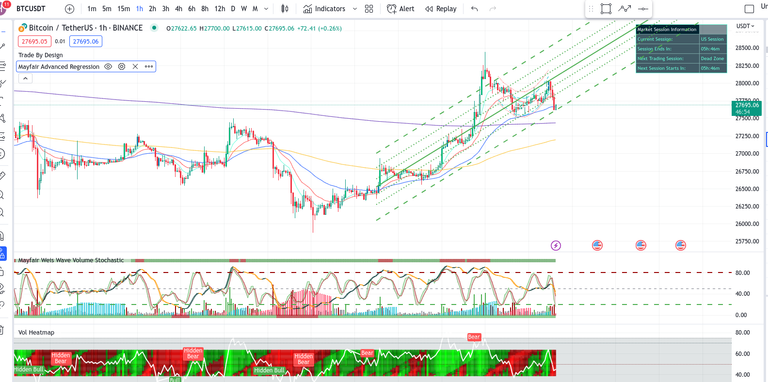This screenshot has height=382, width=768.
Task: Expand the timeframe list dropdown arrow
Action: coord(266,9)
